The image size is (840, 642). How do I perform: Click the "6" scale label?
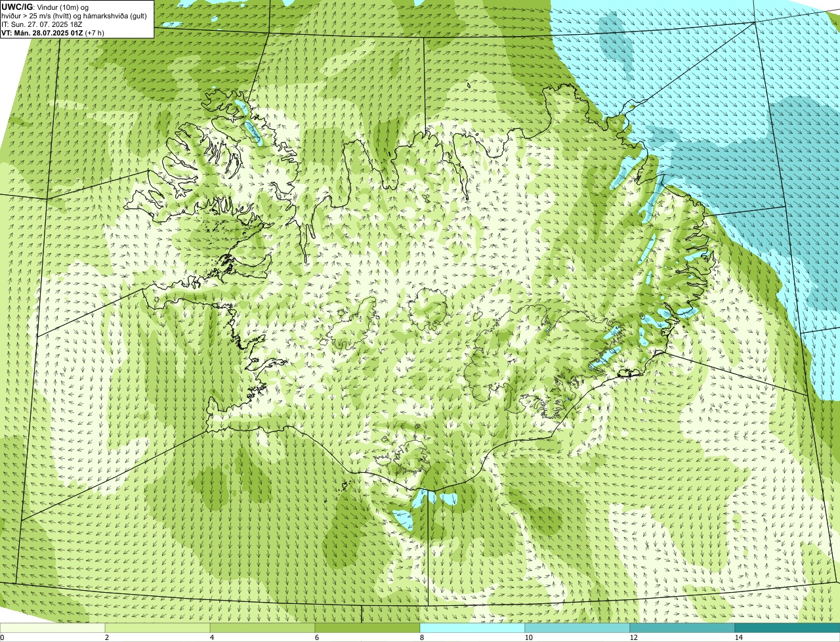click(x=316, y=637)
